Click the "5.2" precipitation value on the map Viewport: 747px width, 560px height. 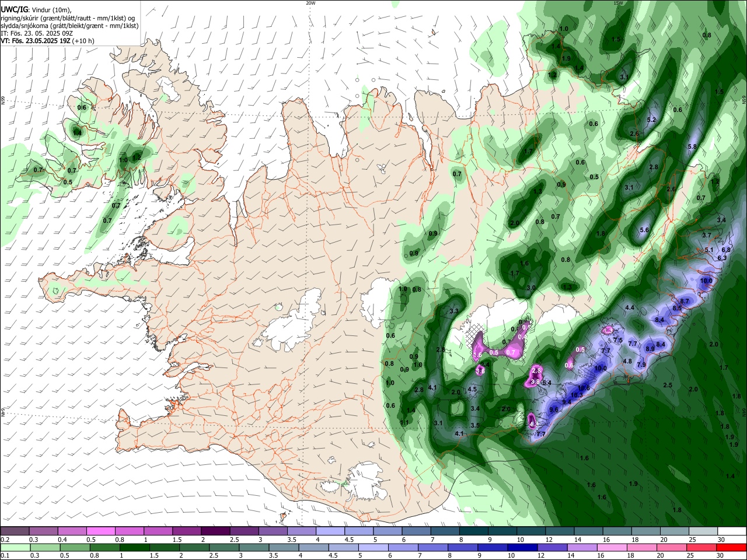pyautogui.click(x=652, y=120)
